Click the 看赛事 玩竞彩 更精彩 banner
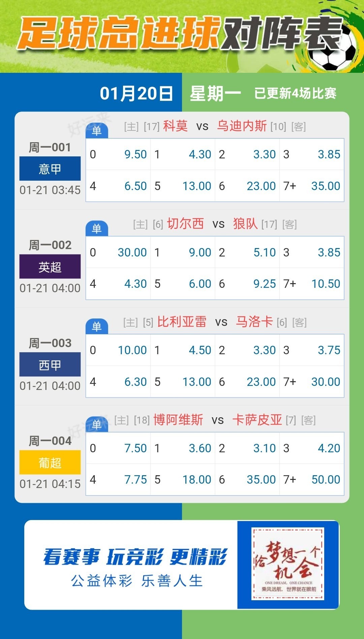 click(x=135, y=557)
